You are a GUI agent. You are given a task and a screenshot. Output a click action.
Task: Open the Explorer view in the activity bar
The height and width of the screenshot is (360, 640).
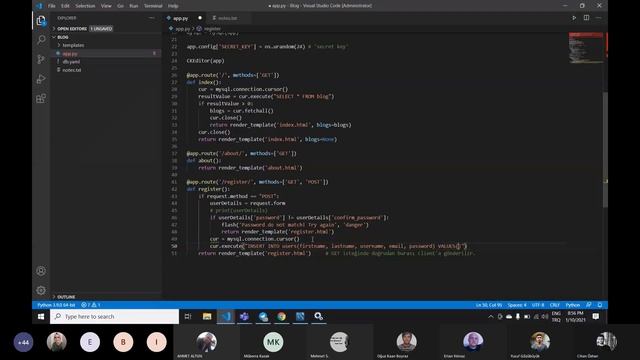click(41, 20)
